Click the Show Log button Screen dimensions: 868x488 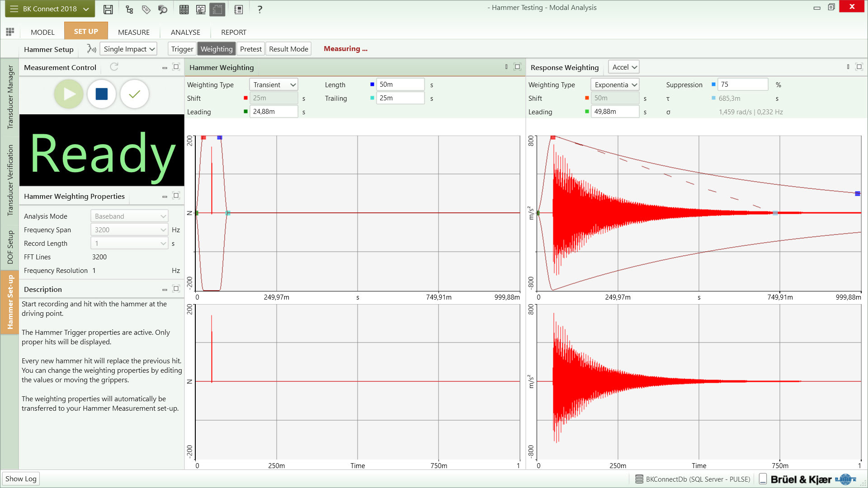click(x=21, y=479)
